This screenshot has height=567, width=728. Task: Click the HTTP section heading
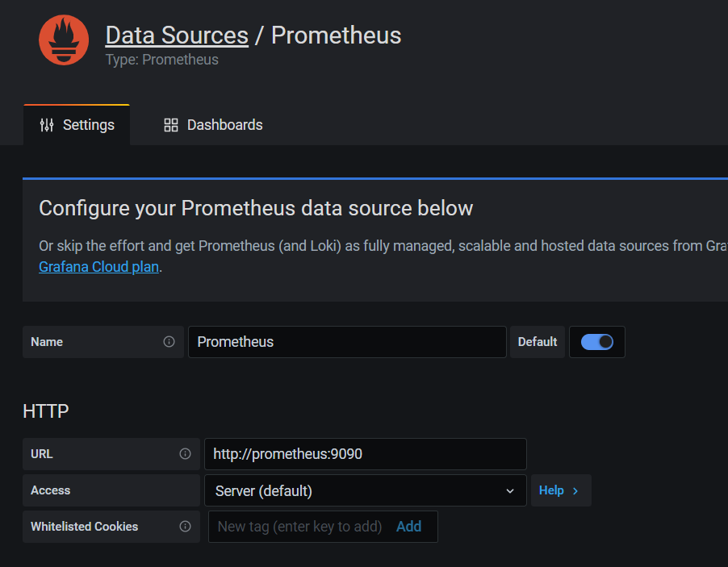(46, 411)
